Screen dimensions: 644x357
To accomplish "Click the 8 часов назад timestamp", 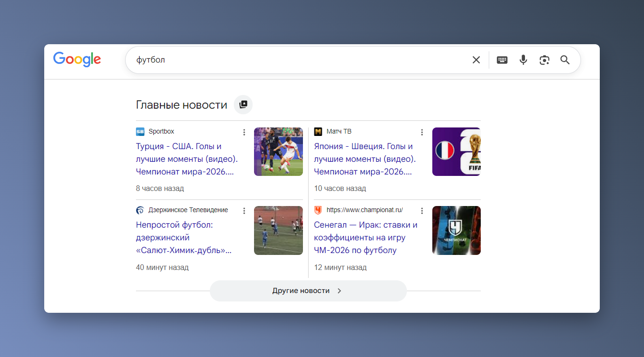I will (160, 188).
